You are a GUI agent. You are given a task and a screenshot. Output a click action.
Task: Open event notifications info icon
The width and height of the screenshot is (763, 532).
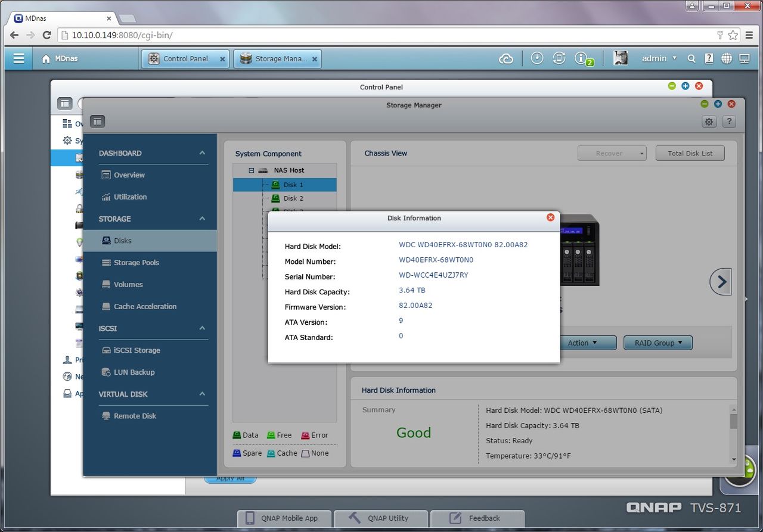coord(582,58)
